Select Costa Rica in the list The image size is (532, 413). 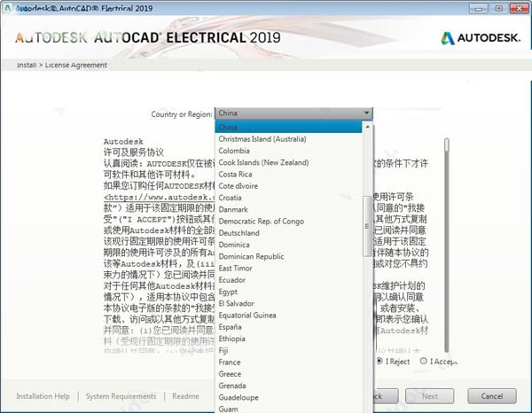(x=289, y=175)
